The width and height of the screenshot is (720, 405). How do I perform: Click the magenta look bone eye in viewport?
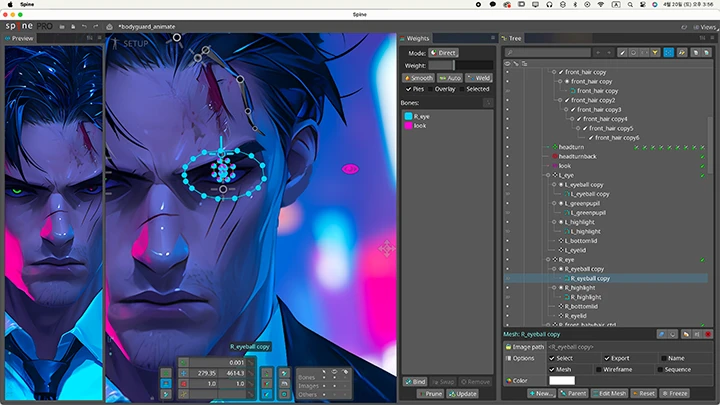[x=350, y=169]
